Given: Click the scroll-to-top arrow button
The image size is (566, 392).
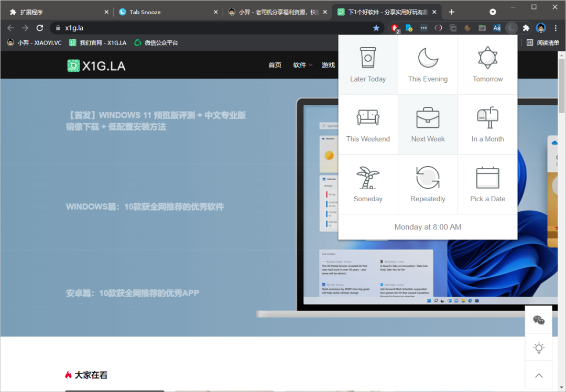Looking at the screenshot, I should click(x=538, y=375).
